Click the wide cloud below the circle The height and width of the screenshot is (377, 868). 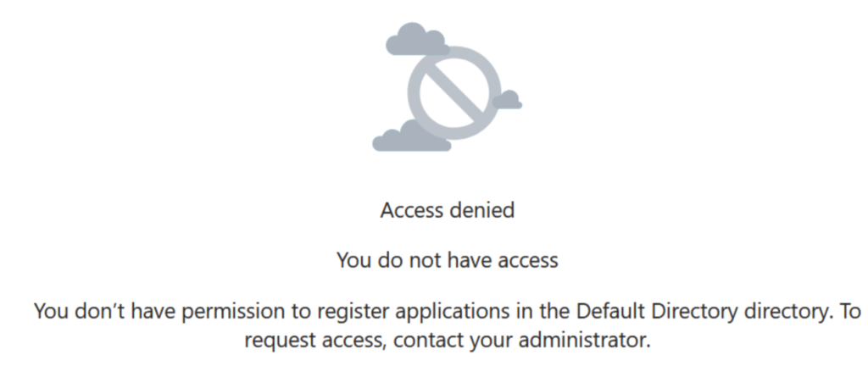click(411, 136)
